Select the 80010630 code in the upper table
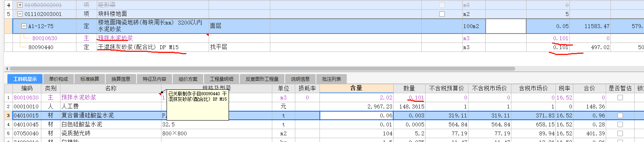The height and width of the screenshot is (142, 644). tap(45, 38)
